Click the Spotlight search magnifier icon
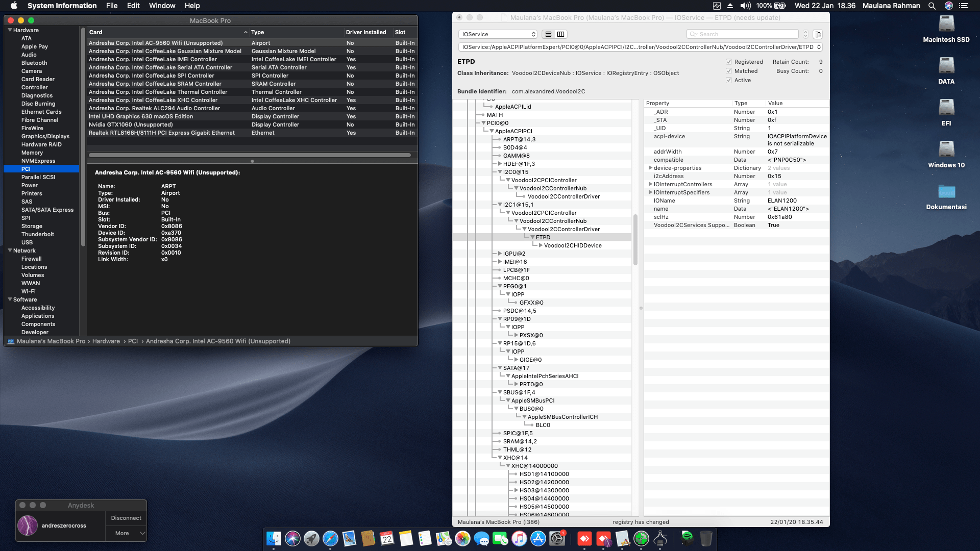This screenshot has width=980, height=551. [x=932, y=6]
